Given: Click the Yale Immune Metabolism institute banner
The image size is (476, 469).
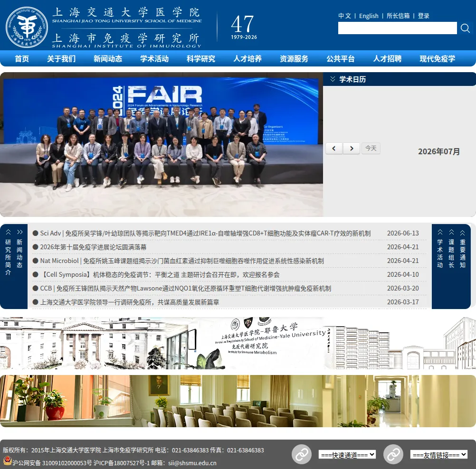Looking at the screenshot, I should (238, 343).
